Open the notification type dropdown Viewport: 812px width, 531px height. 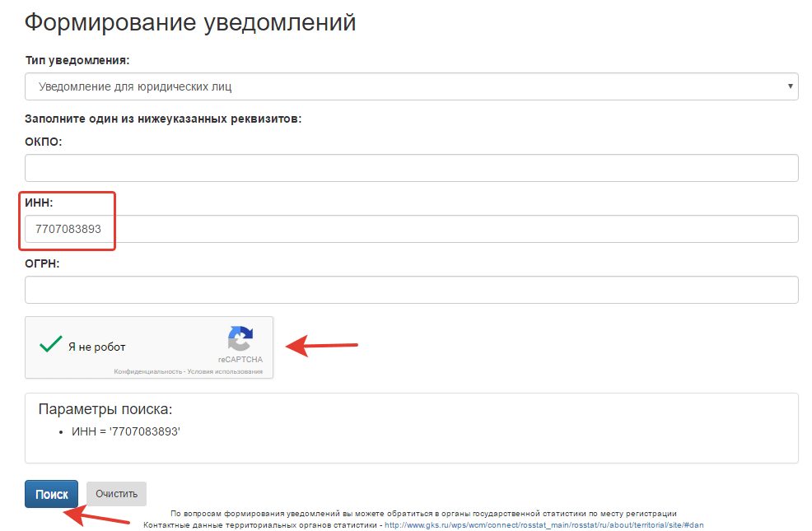[410, 86]
